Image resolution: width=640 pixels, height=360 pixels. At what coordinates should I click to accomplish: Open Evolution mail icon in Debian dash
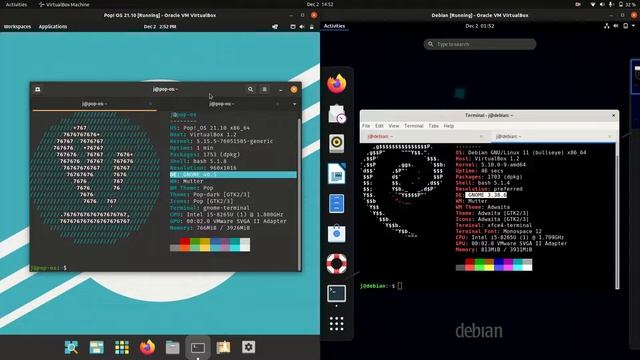337,113
